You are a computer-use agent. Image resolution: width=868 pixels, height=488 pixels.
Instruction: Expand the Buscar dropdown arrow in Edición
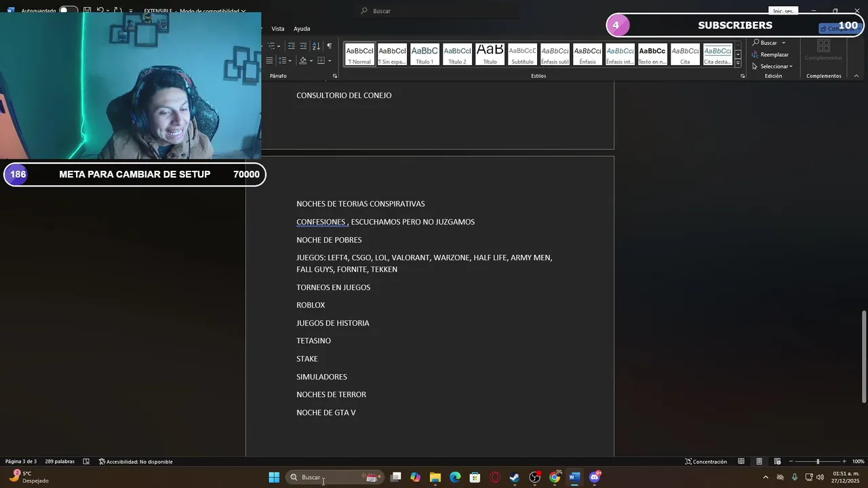pyautogui.click(x=783, y=43)
